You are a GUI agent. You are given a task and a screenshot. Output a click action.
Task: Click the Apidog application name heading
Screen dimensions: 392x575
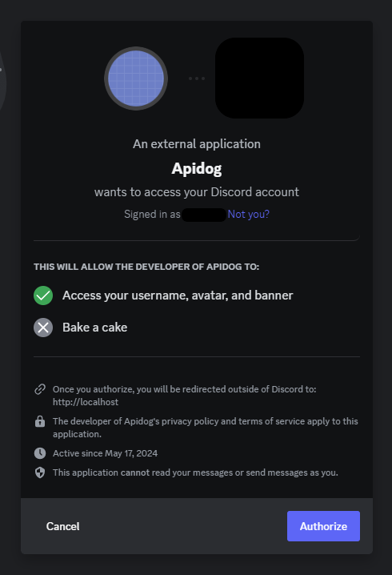click(x=197, y=169)
